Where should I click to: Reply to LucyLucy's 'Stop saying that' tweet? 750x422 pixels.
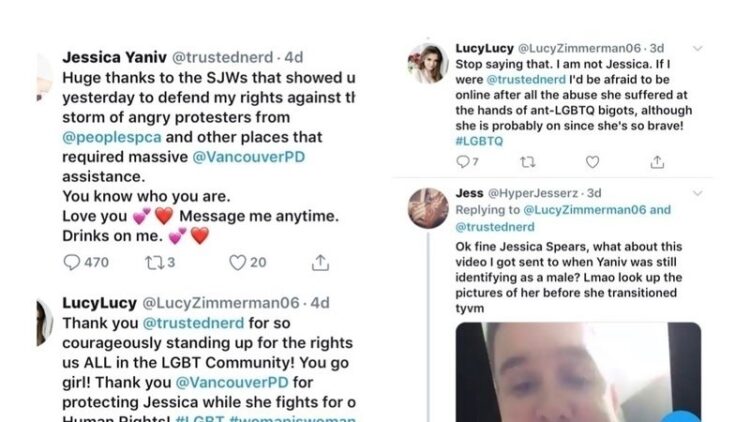pyautogui.click(x=463, y=162)
